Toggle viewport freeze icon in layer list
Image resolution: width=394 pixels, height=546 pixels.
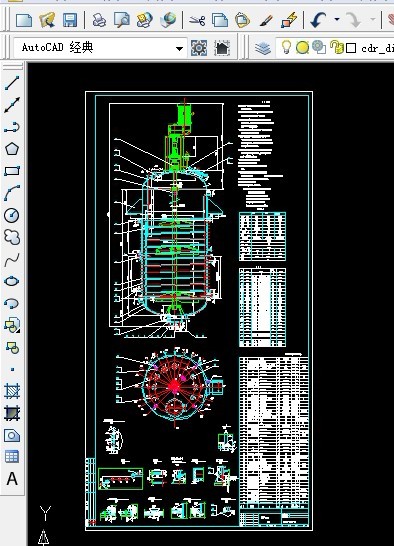tap(319, 47)
